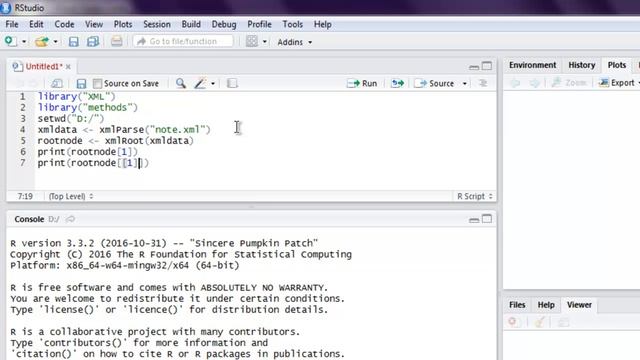Open the Debug menu

(224, 24)
